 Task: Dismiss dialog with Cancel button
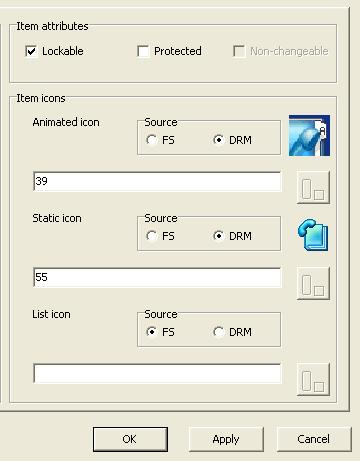[314, 439]
